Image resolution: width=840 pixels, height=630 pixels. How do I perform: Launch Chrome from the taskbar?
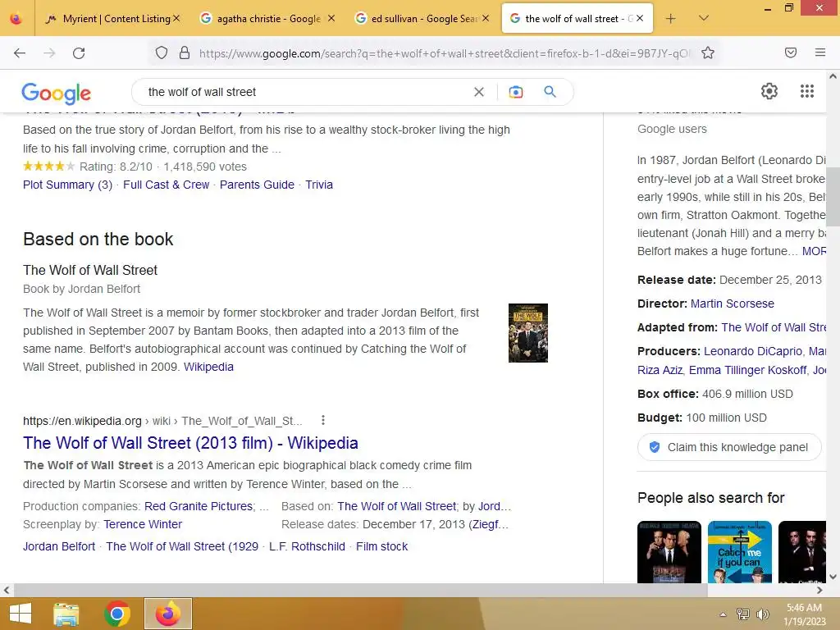click(x=116, y=614)
